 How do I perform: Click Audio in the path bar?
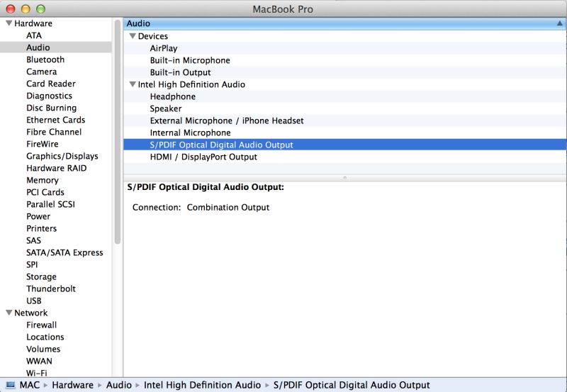[x=119, y=385]
